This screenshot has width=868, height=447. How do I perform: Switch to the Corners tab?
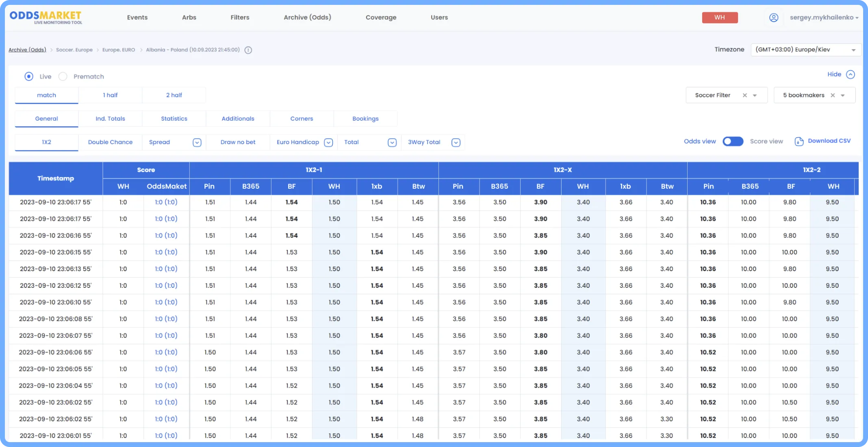tap(302, 119)
